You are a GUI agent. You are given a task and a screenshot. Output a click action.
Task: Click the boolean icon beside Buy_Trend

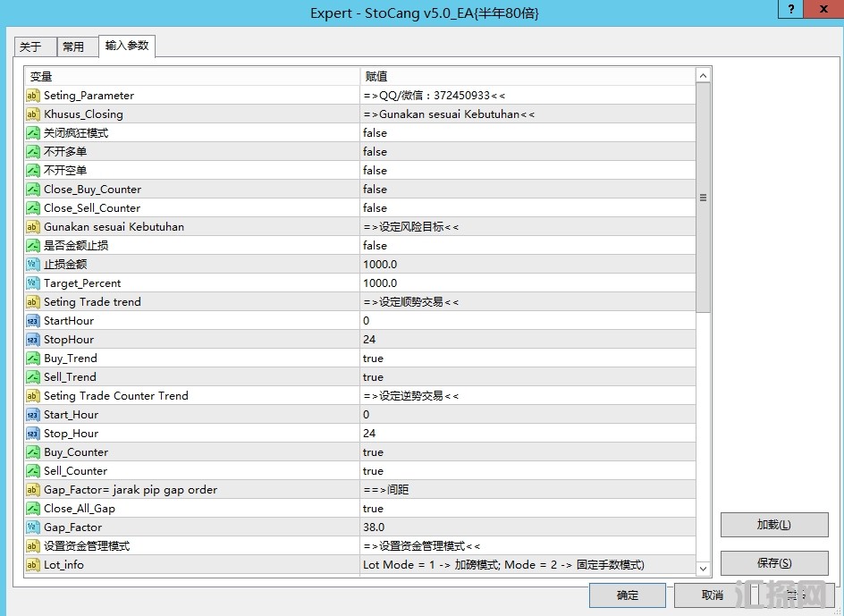tap(33, 359)
